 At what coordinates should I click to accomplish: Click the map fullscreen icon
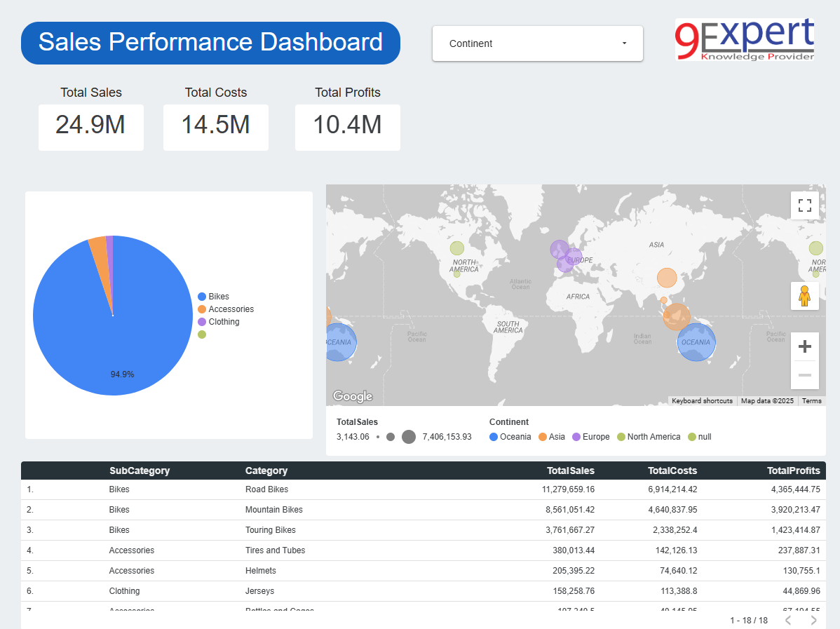(804, 205)
